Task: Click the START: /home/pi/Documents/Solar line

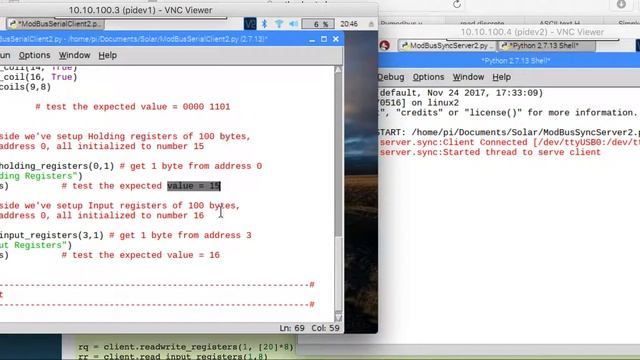Action: [508, 133]
